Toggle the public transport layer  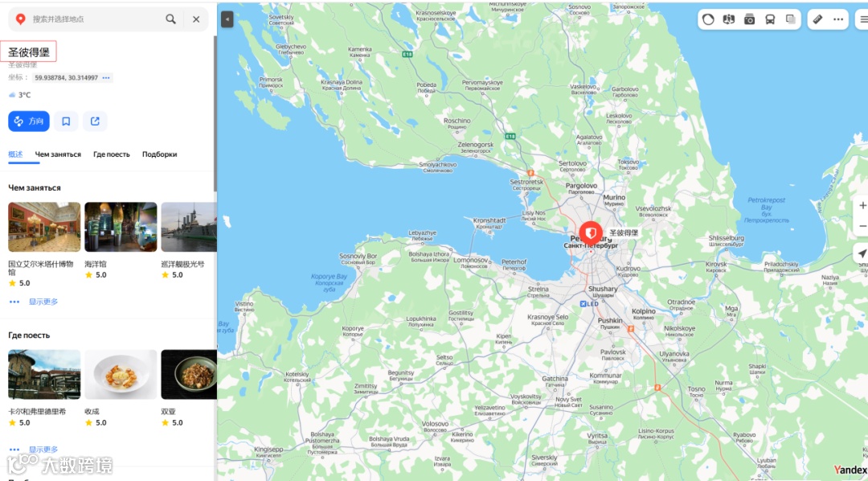click(x=770, y=19)
